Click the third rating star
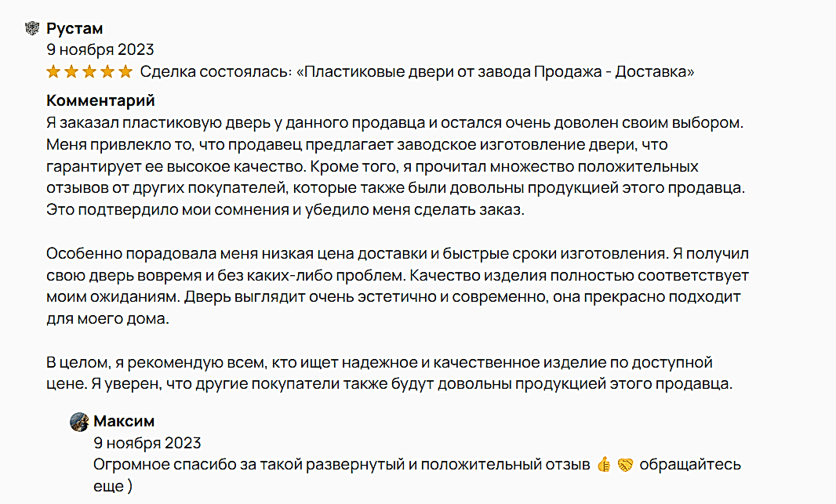Image resolution: width=836 pixels, height=504 pixels. (89, 71)
